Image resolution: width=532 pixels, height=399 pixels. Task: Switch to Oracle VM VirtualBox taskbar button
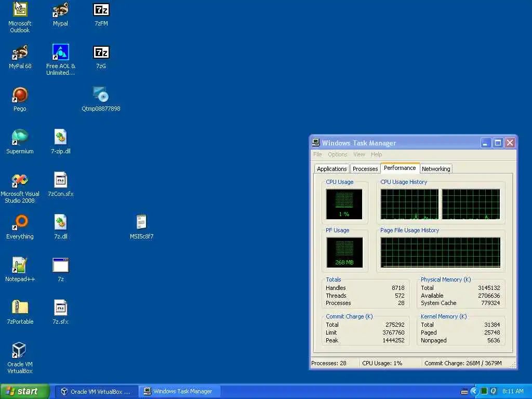(x=96, y=392)
